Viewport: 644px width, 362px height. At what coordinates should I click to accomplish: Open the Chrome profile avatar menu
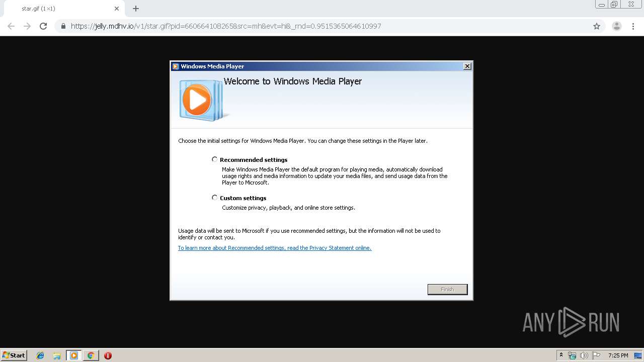click(x=616, y=26)
